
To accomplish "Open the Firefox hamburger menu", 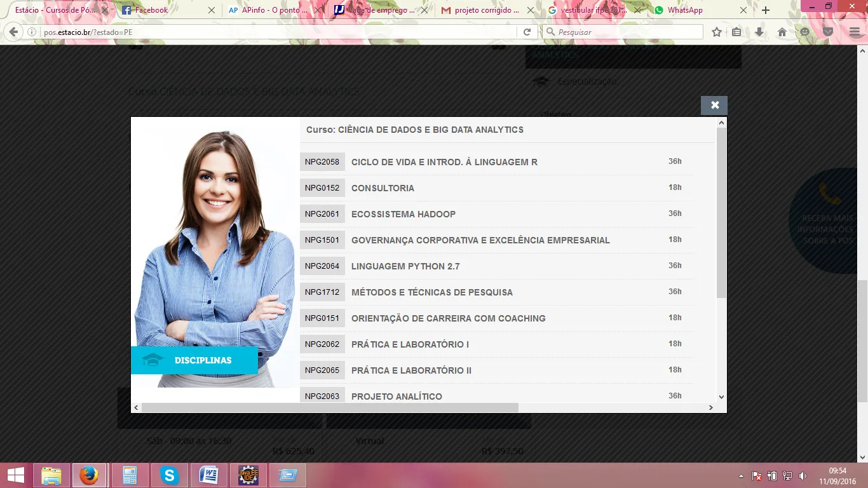I will pos(854,32).
